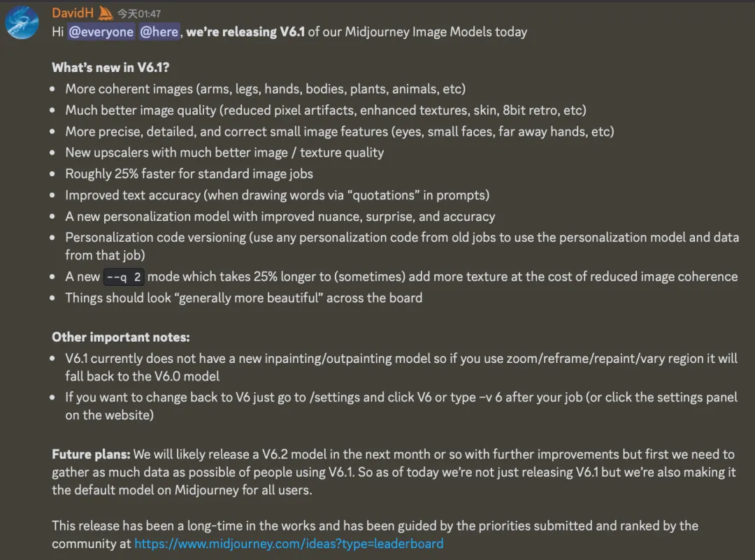This screenshot has width=755, height=560.
Task: Click the "generally more beautiful" bullet line
Action: (244, 298)
